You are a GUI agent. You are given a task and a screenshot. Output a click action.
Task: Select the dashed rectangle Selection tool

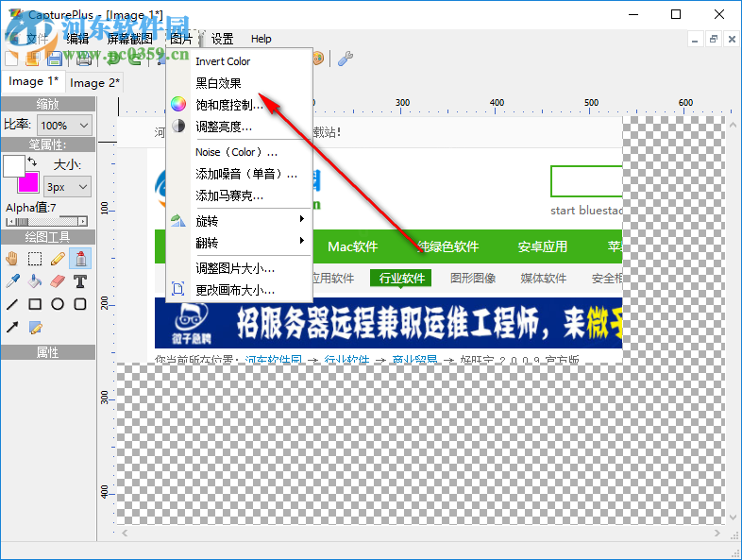coord(35,259)
